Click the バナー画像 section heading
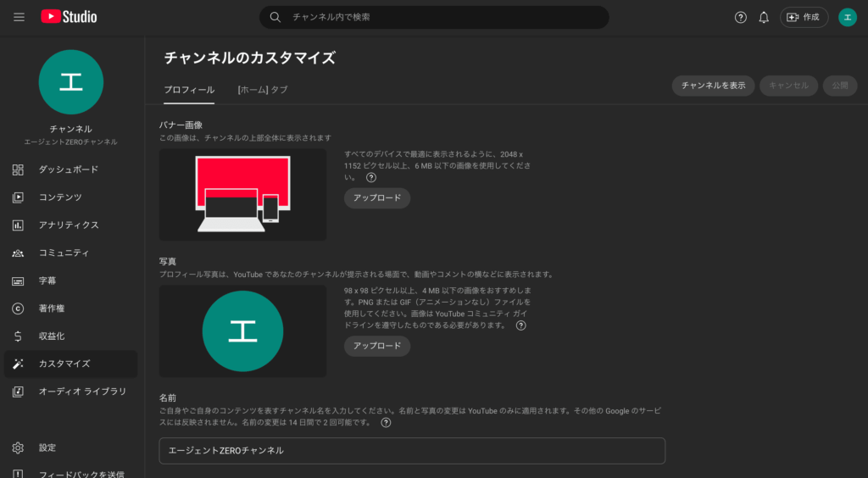 click(181, 125)
